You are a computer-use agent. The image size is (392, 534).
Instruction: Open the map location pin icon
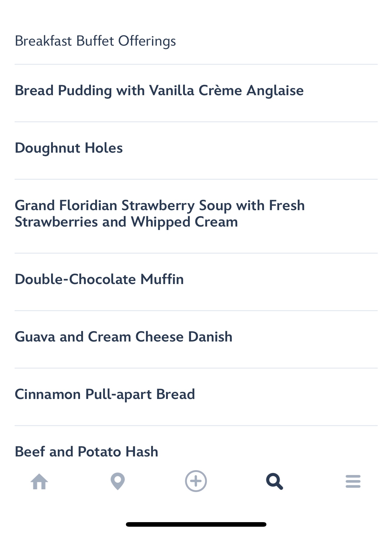point(118,481)
